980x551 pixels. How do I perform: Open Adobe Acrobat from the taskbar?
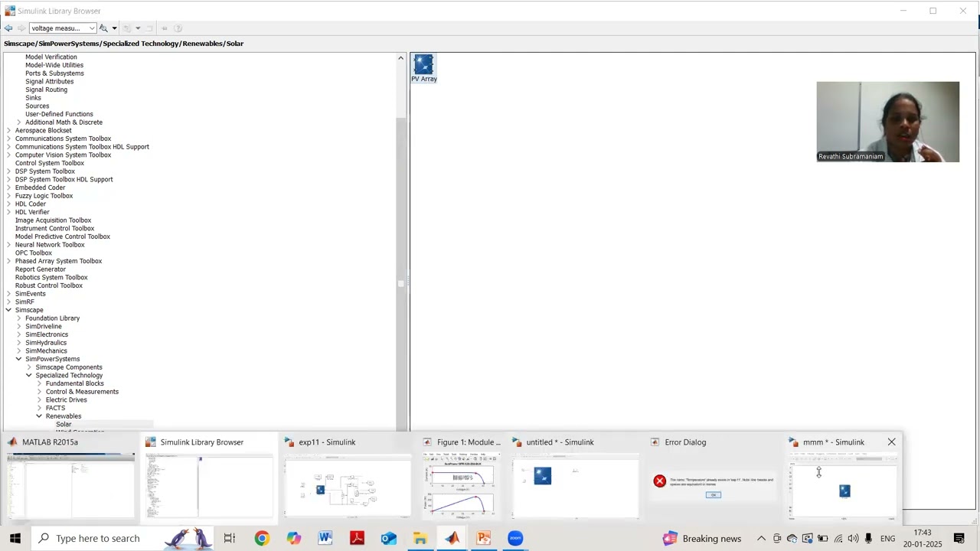coord(357,538)
